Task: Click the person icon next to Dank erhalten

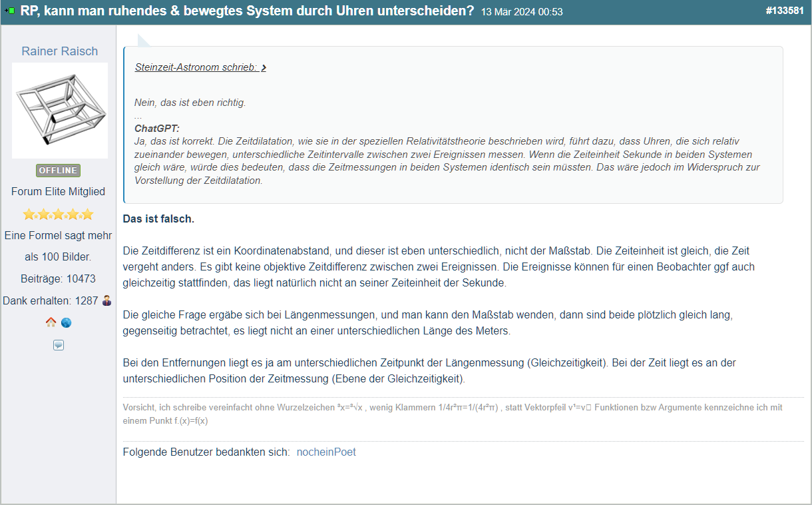Action: (107, 300)
